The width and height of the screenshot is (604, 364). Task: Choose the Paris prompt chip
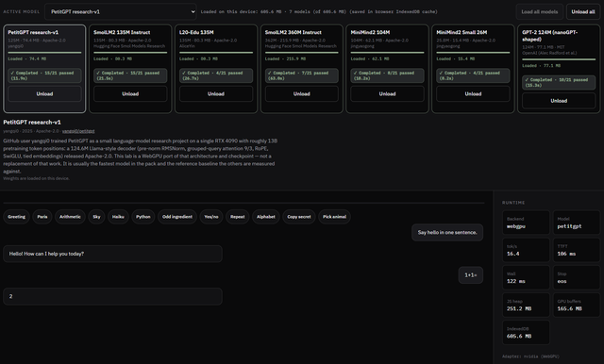tap(42, 217)
